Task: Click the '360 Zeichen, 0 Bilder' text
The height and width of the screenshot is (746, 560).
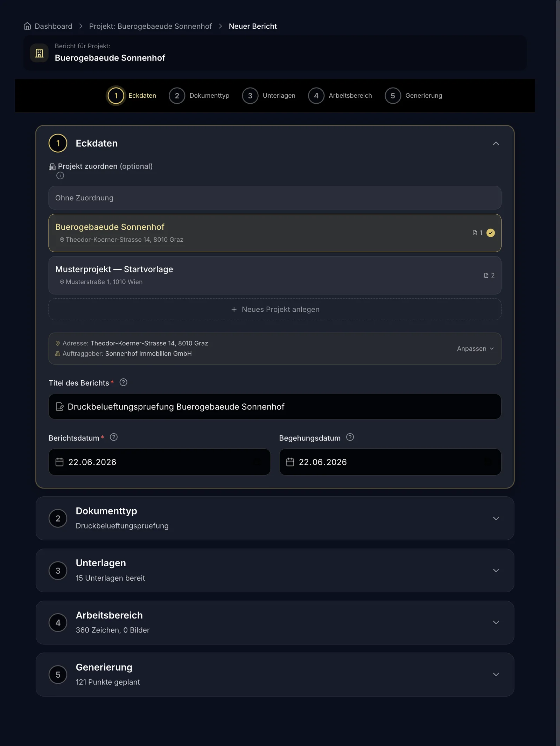Action: [113, 630]
